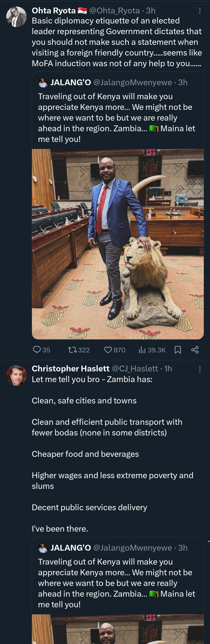The height and width of the screenshot is (644, 210).
Task: Open Ohta Ryota's profile picture
Action: (16, 17)
